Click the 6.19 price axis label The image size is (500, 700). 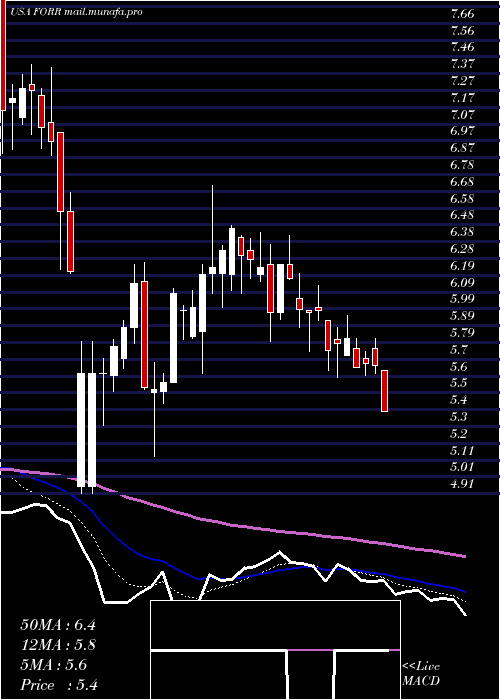click(x=462, y=266)
